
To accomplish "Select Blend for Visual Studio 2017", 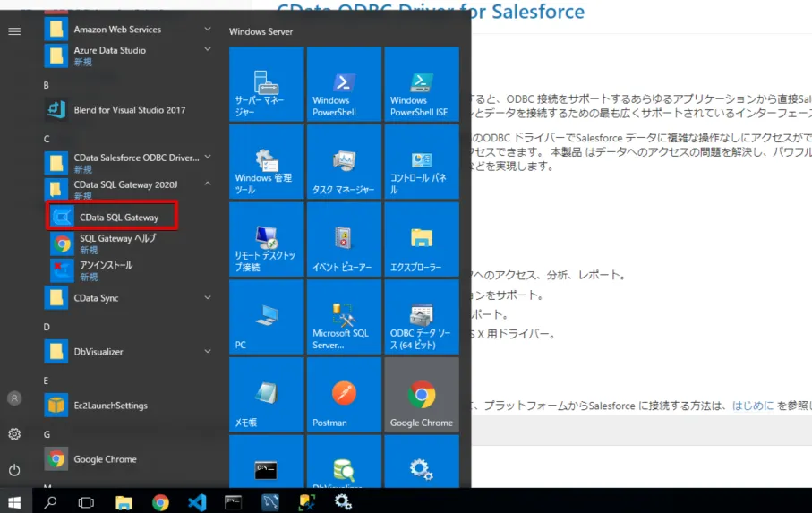I will click(x=129, y=110).
